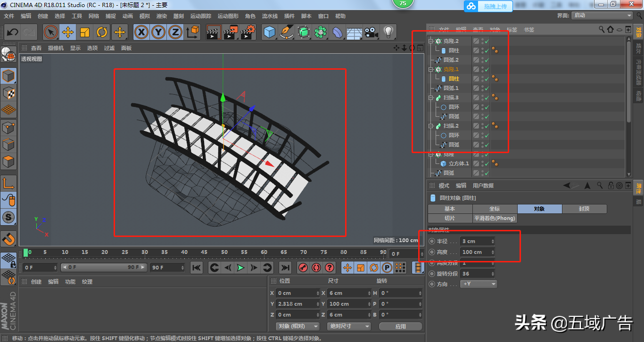The image size is (644, 342).
Task: Select 立方体.1 in object manager
Action: tap(459, 163)
